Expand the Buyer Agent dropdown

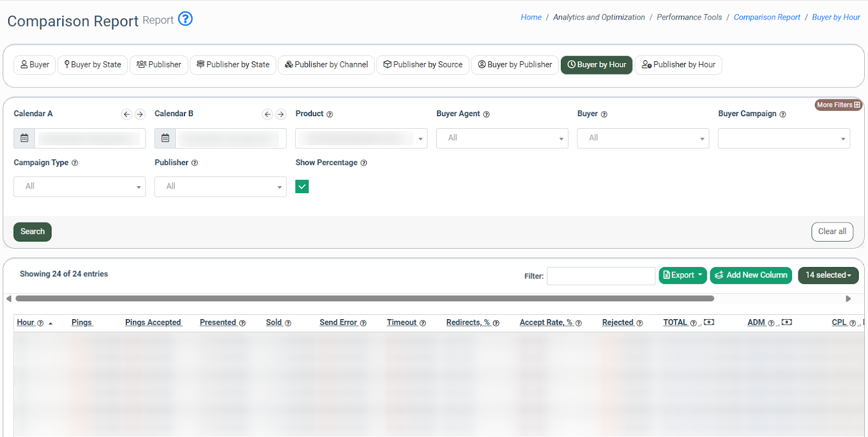502,138
